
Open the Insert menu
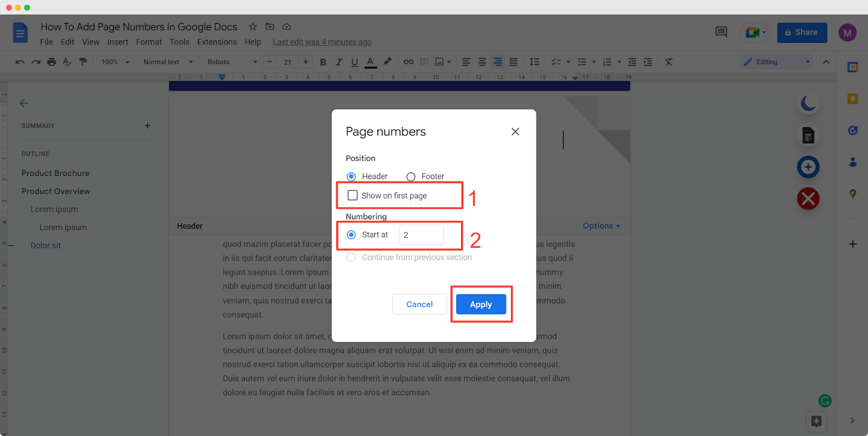[x=118, y=42]
